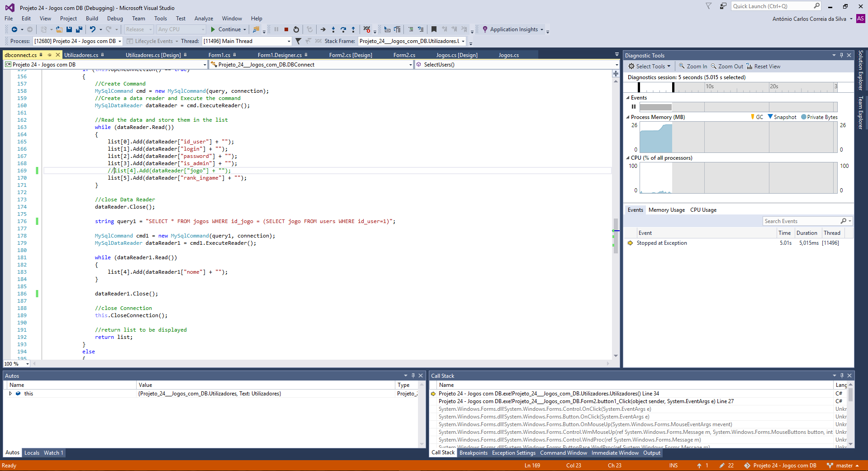Click the Diagnostic Tools timeline selection end handle

coord(673,87)
